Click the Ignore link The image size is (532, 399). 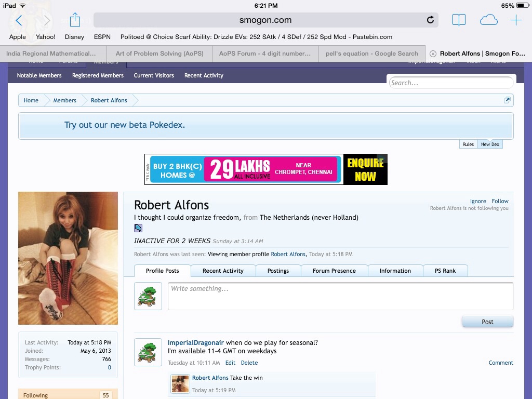[478, 201]
